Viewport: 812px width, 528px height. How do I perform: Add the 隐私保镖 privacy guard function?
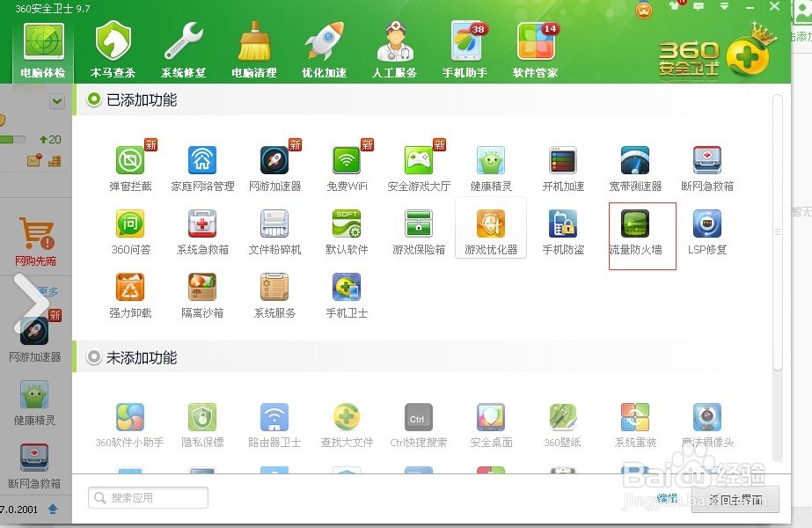(x=202, y=424)
